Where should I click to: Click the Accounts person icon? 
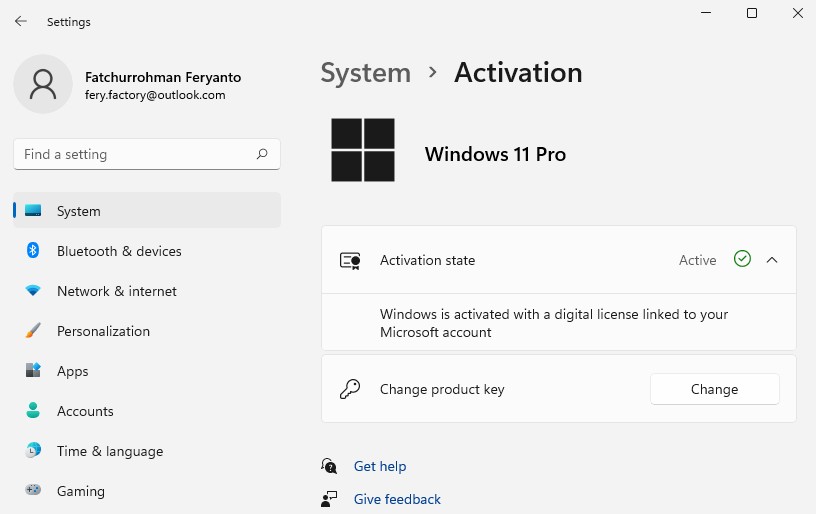pyautogui.click(x=33, y=410)
